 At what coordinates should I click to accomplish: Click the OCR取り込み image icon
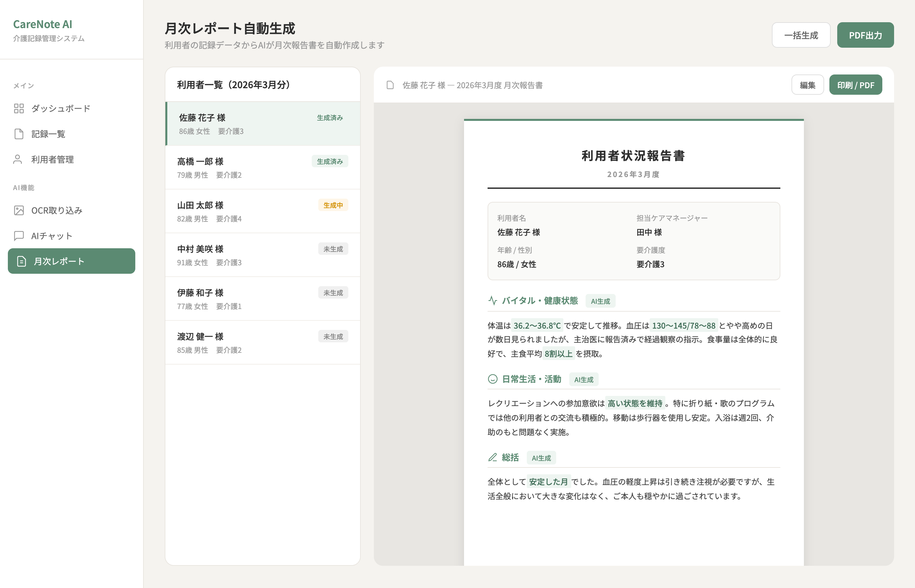tap(19, 210)
